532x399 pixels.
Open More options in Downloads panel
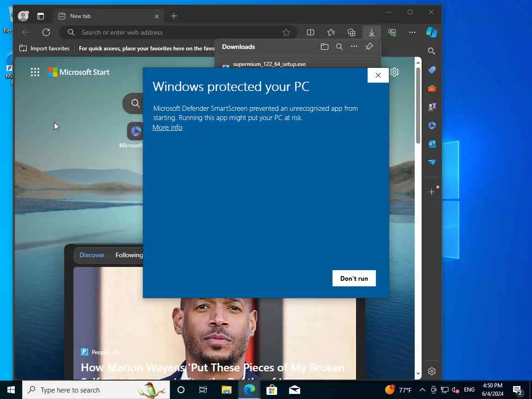pos(354,47)
